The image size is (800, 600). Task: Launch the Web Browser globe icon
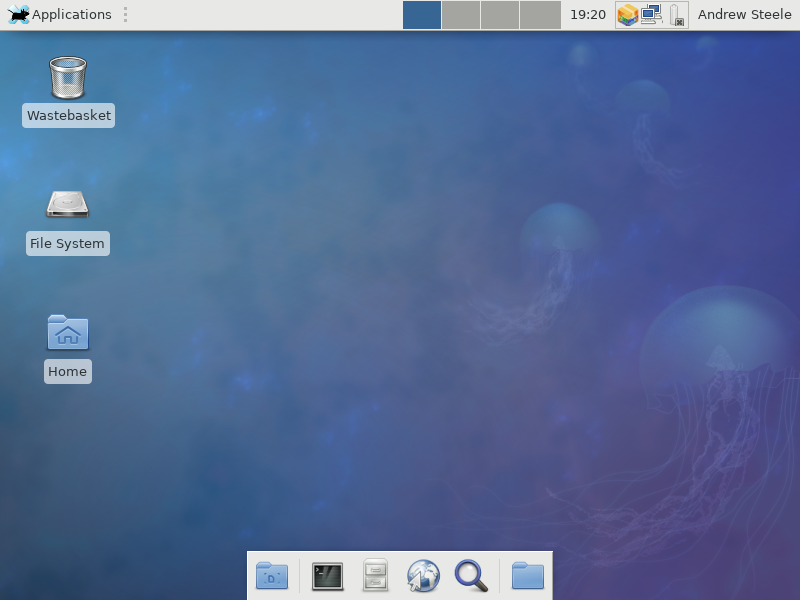pyautogui.click(x=423, y=576)
